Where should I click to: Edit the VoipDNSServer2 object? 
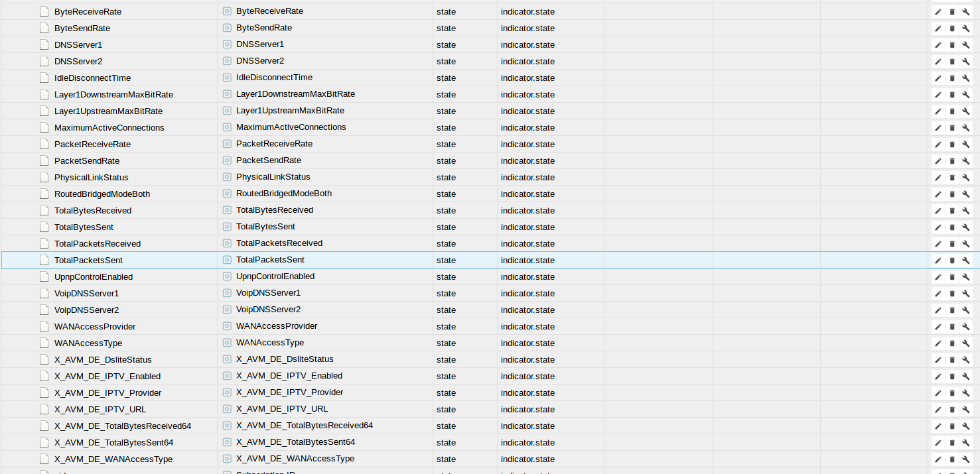[938, 310]
